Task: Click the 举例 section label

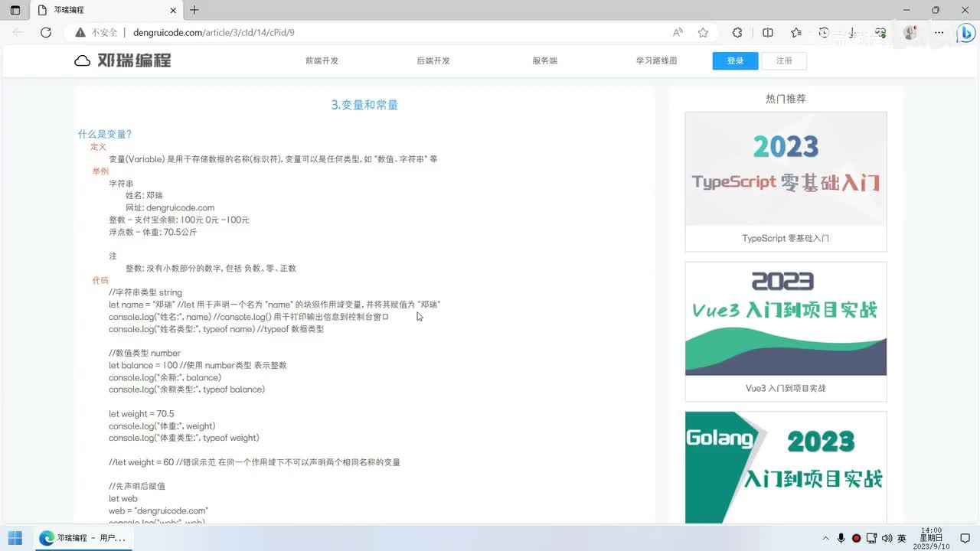Action: click(100, 171)
